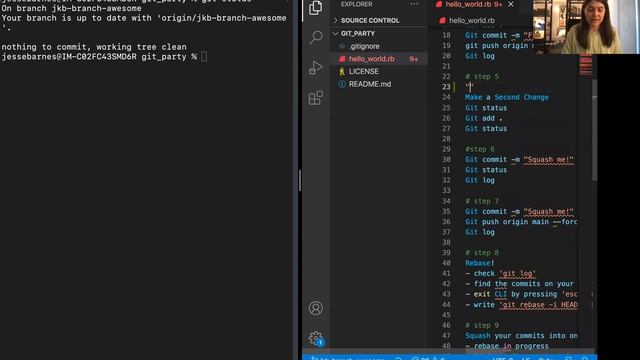Click the LICENSE file icon

342,71
